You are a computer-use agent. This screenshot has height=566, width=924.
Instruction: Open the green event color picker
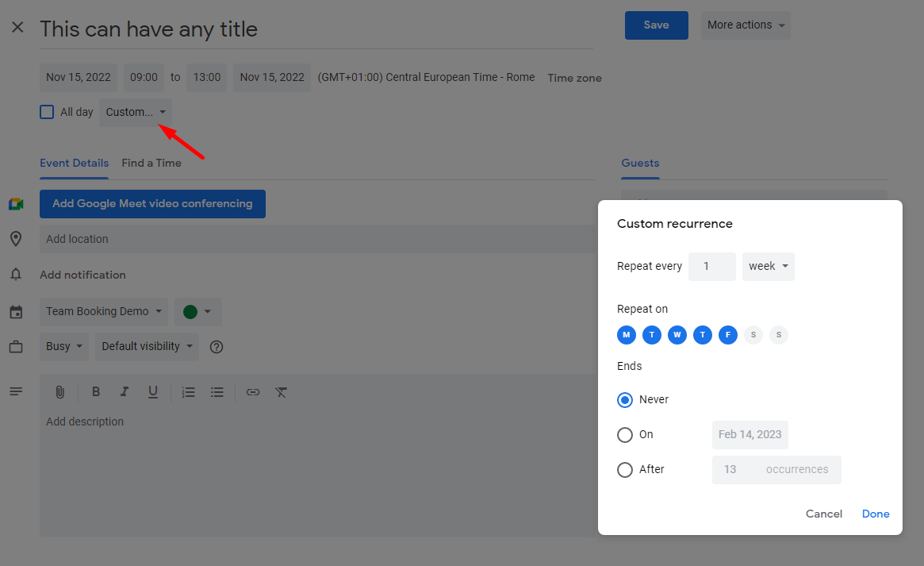coord(197,312)
